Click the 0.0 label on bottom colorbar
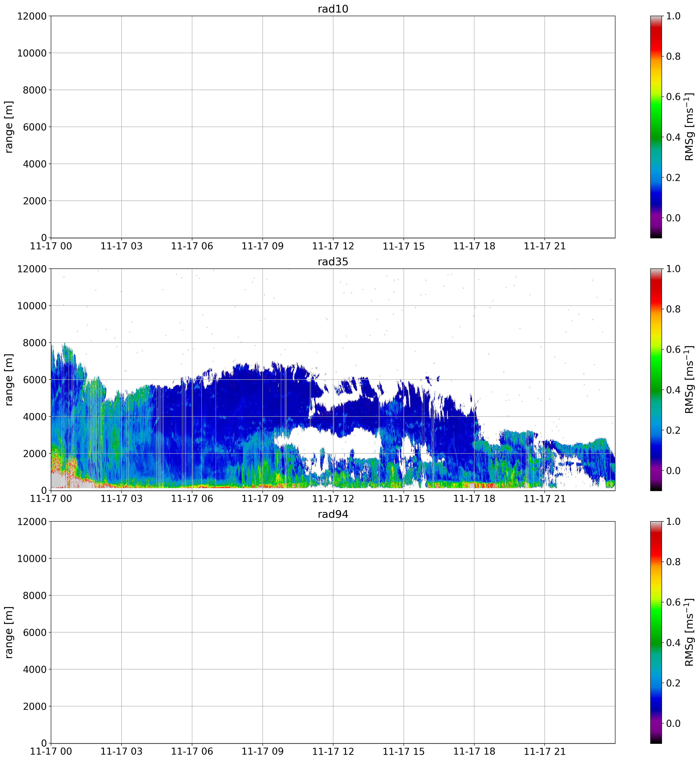Screen dimensions: 700x761 (x=673, y=723)
